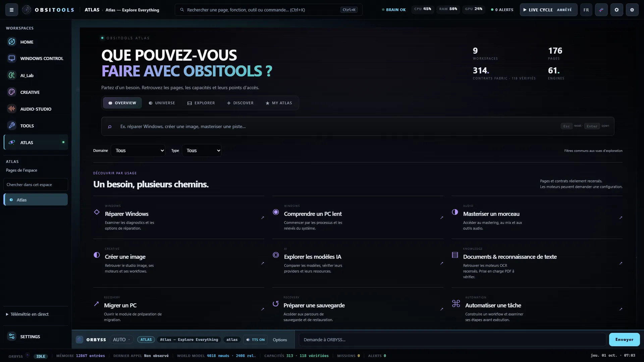Click the rightmost gear icon in top bar

point(632,10)
